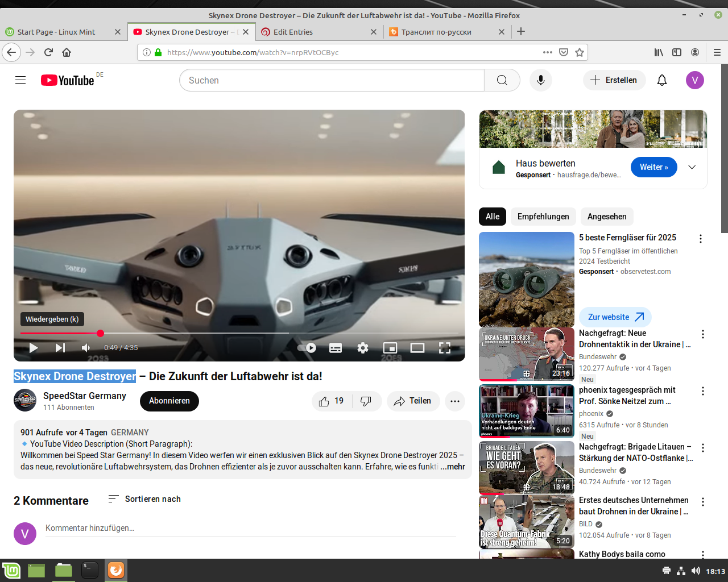Toggle the autoplay switch in the player
Viewport: 728px width, 582px height.
pos(307,348)
